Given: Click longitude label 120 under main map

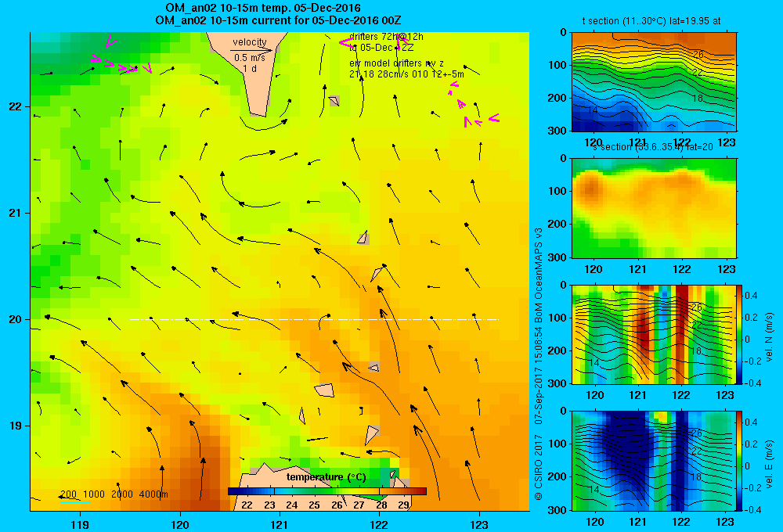Looking at the screenshot, I should tap(180, 524).
